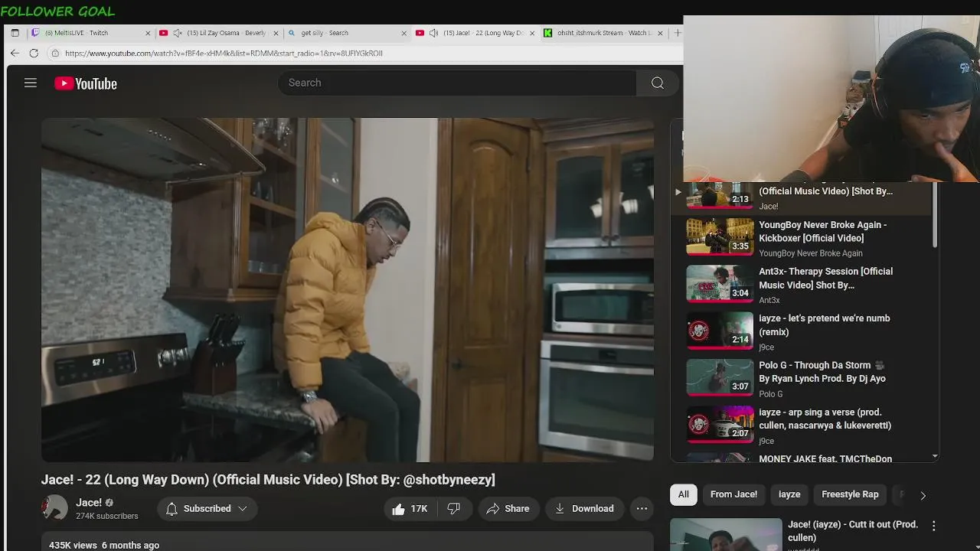Click the bell icon on Subscribed button
Screen dimensions: 980x551
coord(171,508)
